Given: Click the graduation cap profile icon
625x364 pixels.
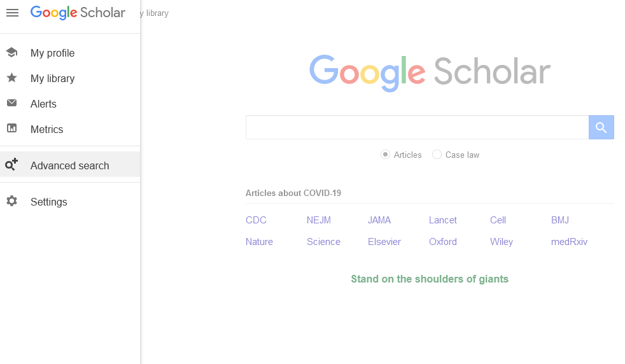Looking at the screenshot, I should (x=12, y=52).
